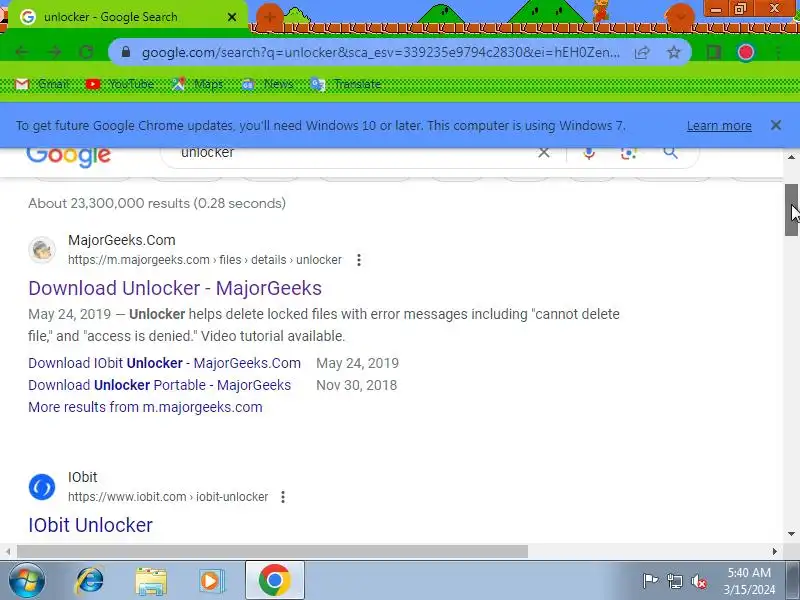Screen dimensions: 800x600
Task: Click IObit site favicon
Action: [x=42, y=487]
